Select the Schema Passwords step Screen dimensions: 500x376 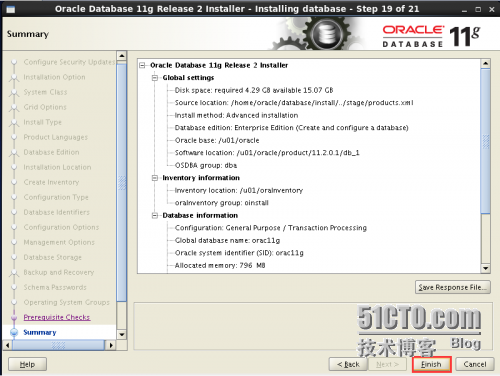click(x=55, y=287)
